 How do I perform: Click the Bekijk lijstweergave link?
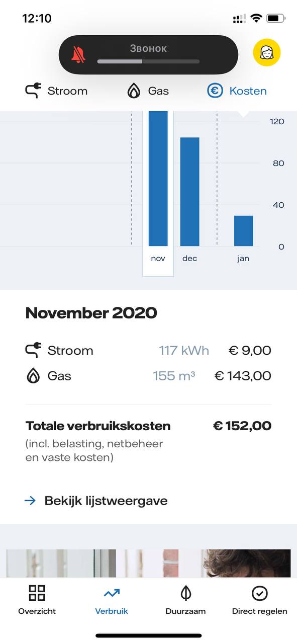pos(106,501)
